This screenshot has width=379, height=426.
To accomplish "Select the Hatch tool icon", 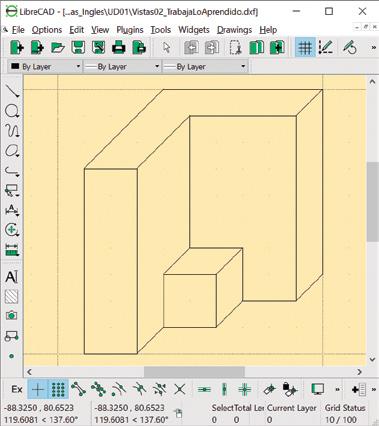I will [x=12, y=296].
